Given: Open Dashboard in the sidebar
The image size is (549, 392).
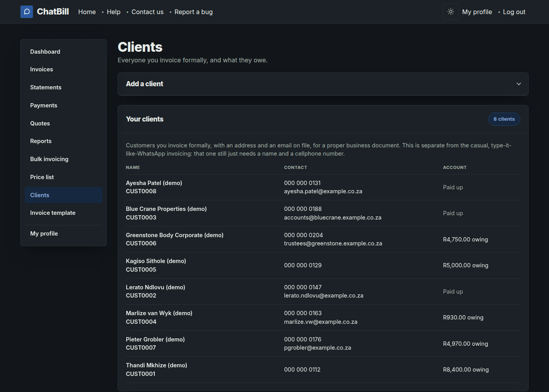Looking at the screenshot, I should coord(64,52).
